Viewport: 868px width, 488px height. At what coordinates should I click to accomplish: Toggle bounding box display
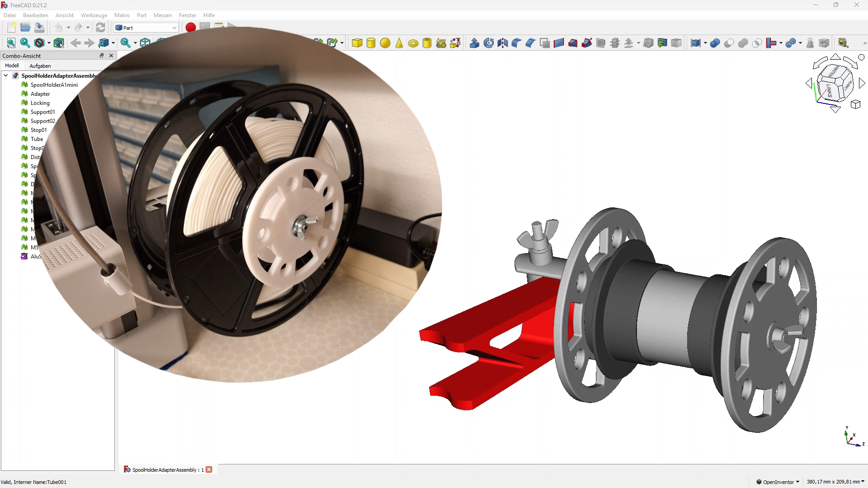pos(59,43)
